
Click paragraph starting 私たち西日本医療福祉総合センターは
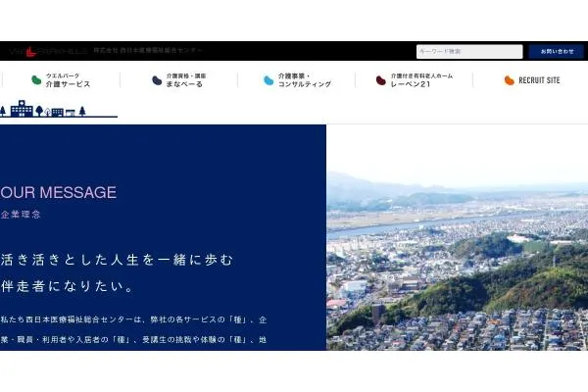(x=133, y=329)
